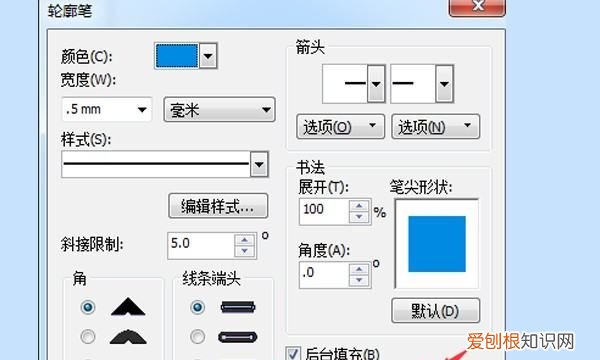The height and width of the screenshot is (360, 600).
Task: Open the 毫米 units dropdown
Action: (x=219, y=110)
